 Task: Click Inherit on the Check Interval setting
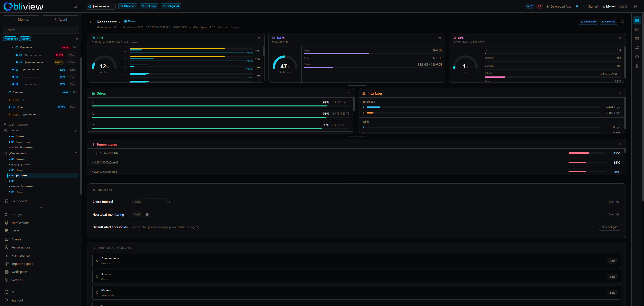137,202
